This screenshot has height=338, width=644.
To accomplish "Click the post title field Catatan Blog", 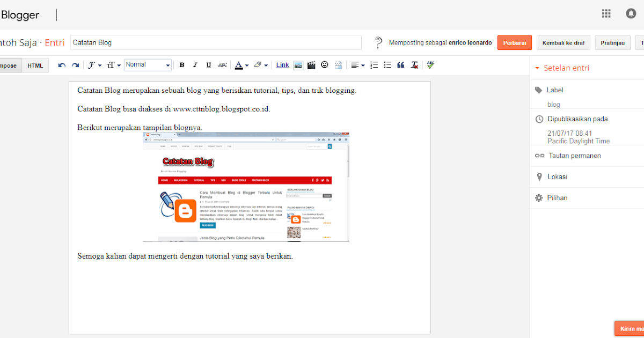I will pyautogui.click(x=215, y=42).
